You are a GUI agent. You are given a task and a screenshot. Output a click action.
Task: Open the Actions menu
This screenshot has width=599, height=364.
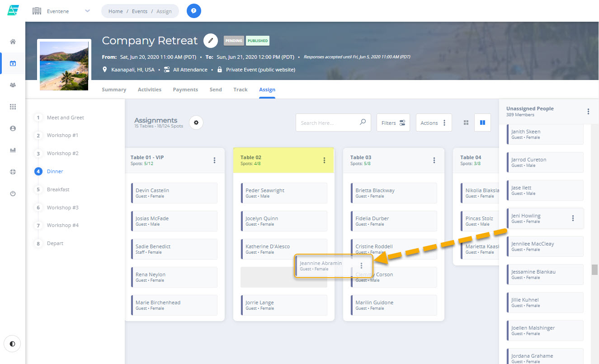point(433,122)
